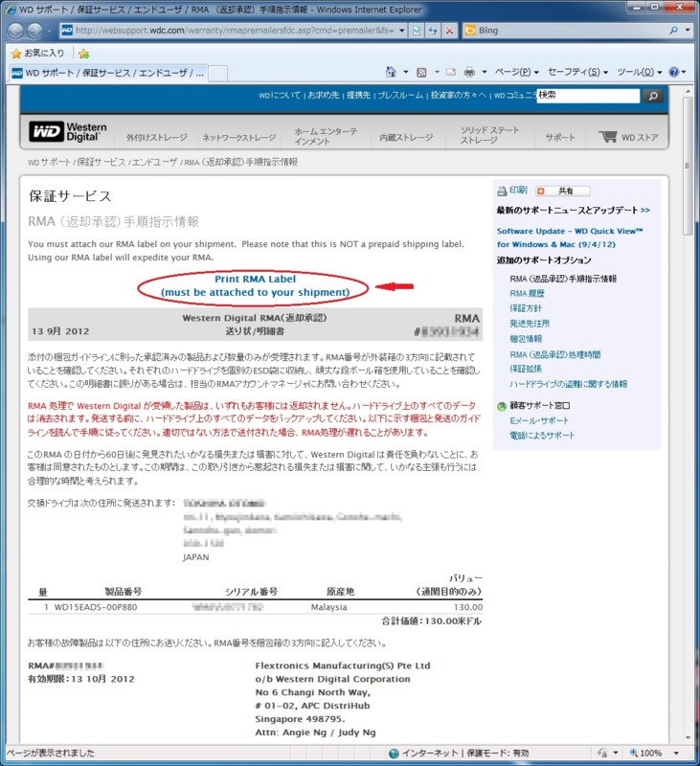Click the zoom magnifier icon in status bar
The image size is (700, 766).
[x=634, y=753]
